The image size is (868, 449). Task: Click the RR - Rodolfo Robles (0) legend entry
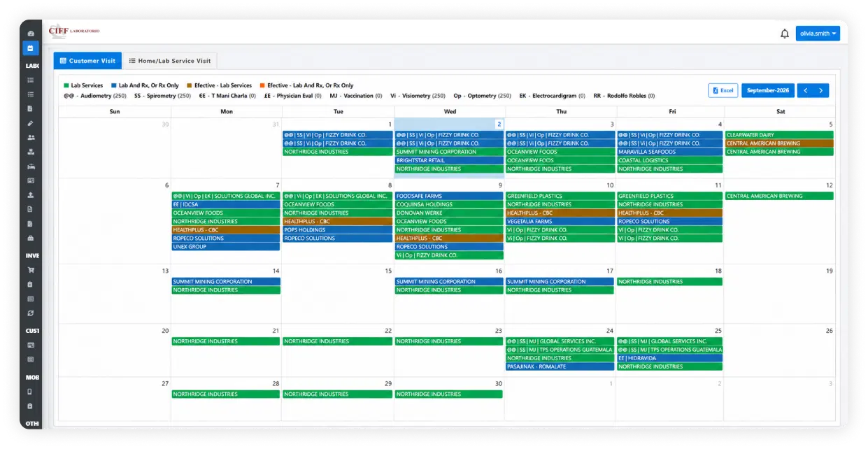point(625,96)
